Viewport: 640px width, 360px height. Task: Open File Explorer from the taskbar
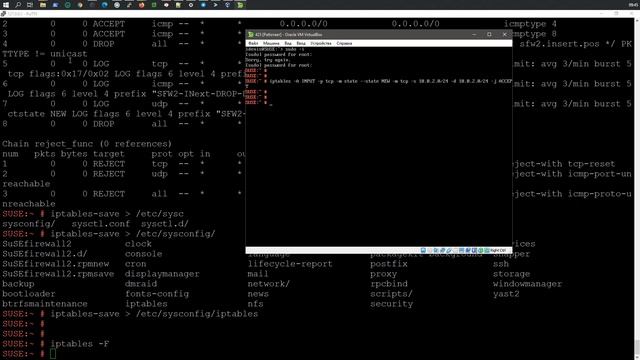click(x=43, y=5)
